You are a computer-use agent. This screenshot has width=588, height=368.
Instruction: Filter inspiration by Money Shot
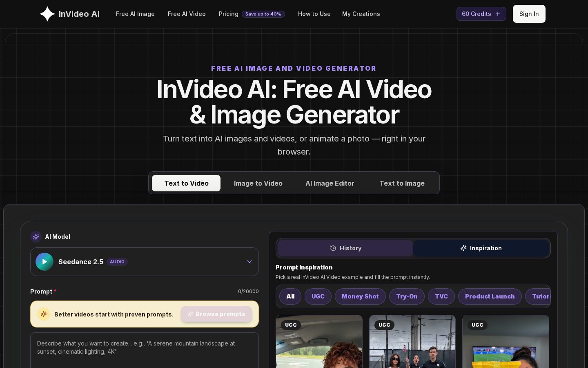pyautogui.click(x=360, y=296)
